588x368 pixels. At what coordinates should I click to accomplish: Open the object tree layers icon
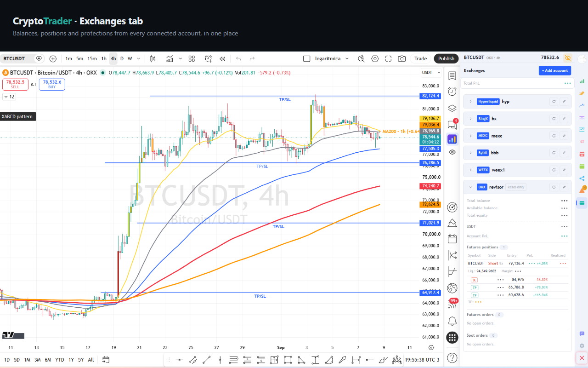point(452,108)
